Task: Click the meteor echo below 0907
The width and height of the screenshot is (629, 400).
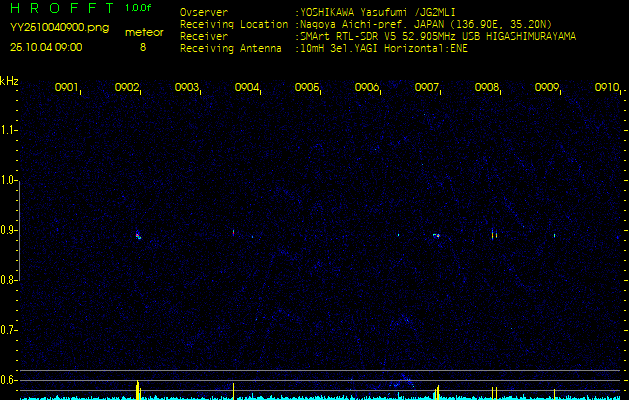Action: pyautogui.click(x=436, y=236)
